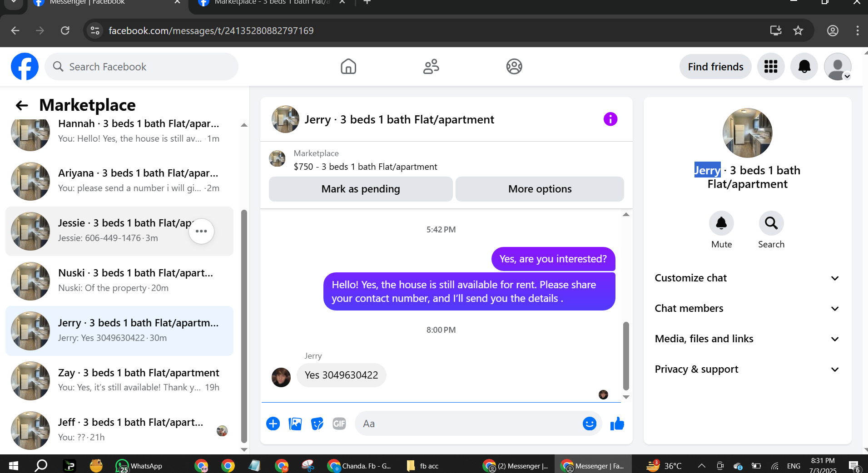Open the notifications bell in header
Viewport: 868px width, 473px height.
click(804, 67)
